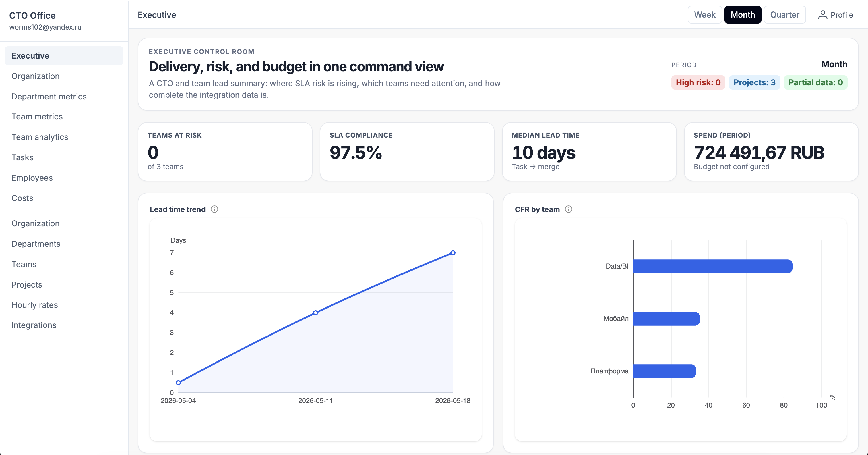The height and width of the screenshot is (455, 868).
Task: Click the Executive page header title
Action: (x=157, y=15)
